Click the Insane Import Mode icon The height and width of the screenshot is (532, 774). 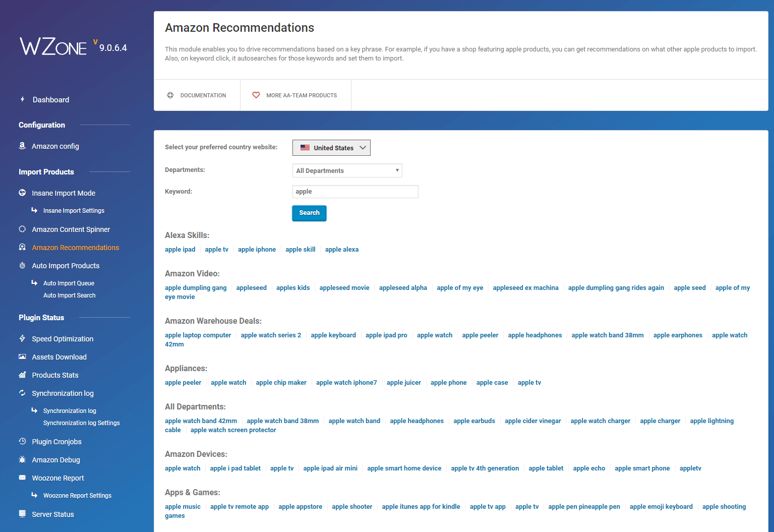pos(22,193)
